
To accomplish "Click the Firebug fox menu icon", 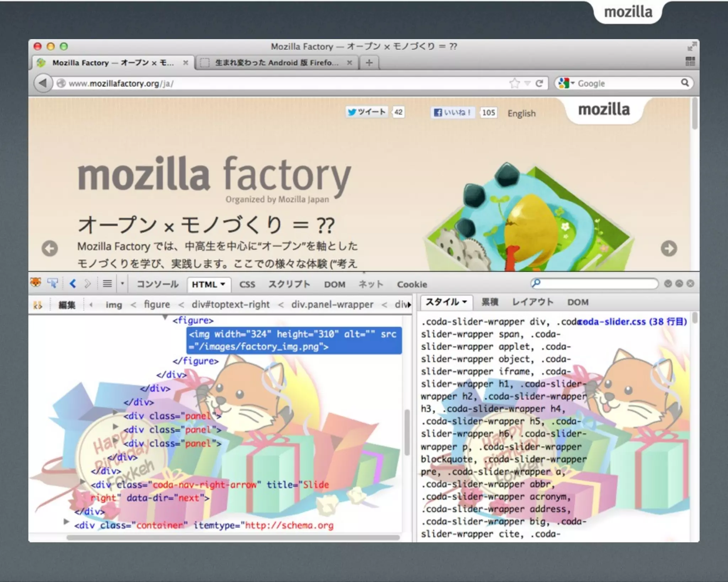I will click(36, 283).
